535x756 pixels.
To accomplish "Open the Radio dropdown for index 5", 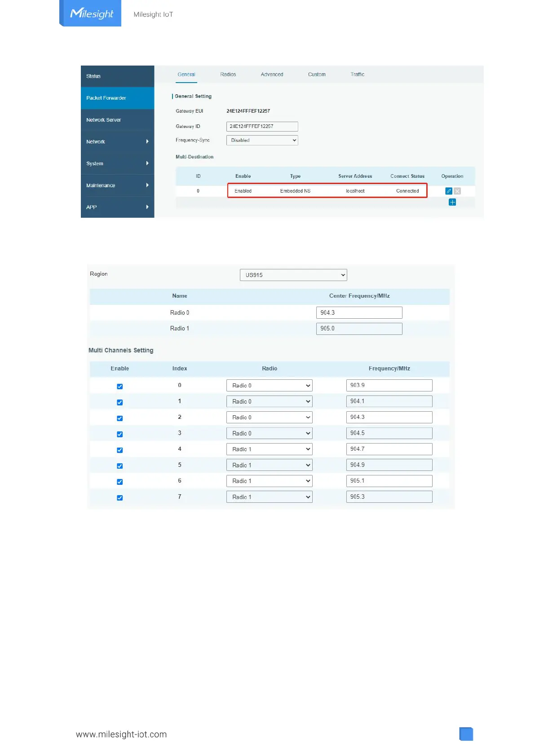I will (x=269, y=465).
